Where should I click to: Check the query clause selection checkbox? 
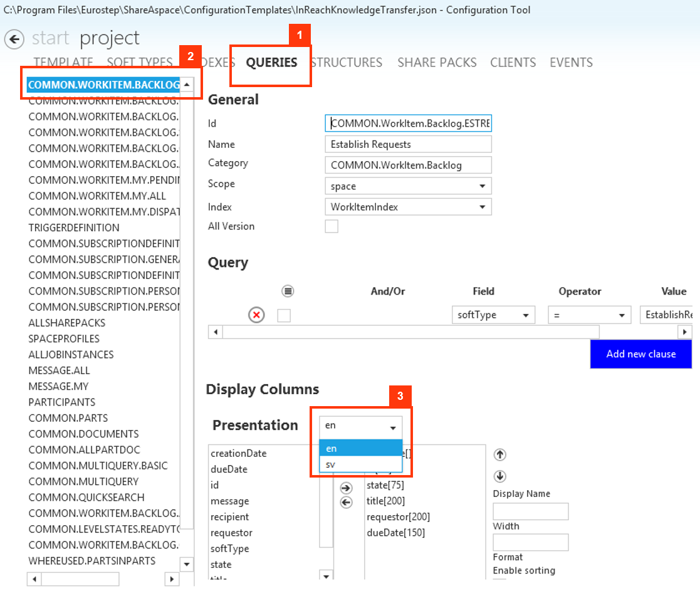(283, 315)
